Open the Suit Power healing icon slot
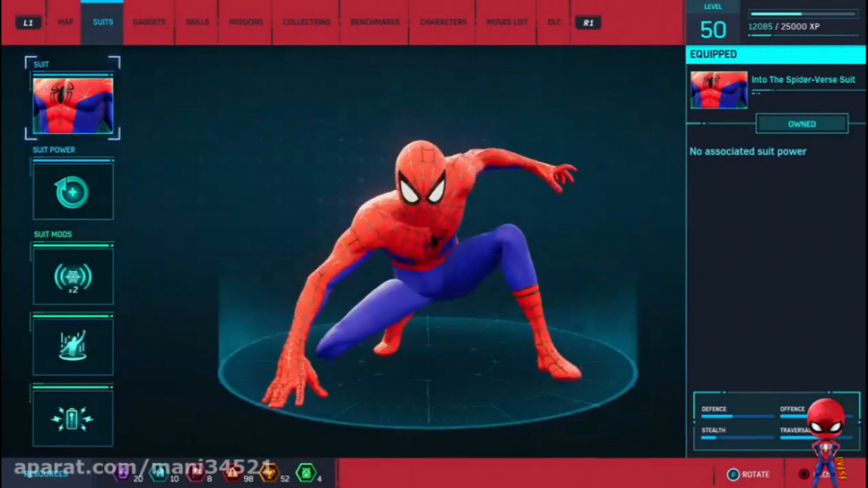 point(72,191)
